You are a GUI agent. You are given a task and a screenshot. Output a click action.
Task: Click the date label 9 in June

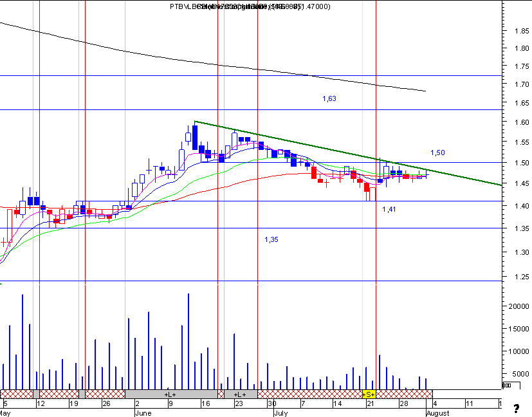(171, 403)
